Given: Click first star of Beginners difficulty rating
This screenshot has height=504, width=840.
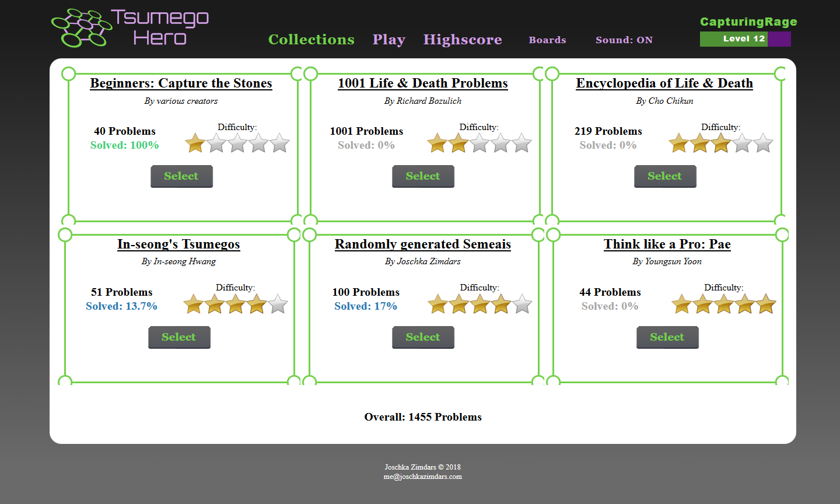Looking at the screenshot, I should 195,143.
